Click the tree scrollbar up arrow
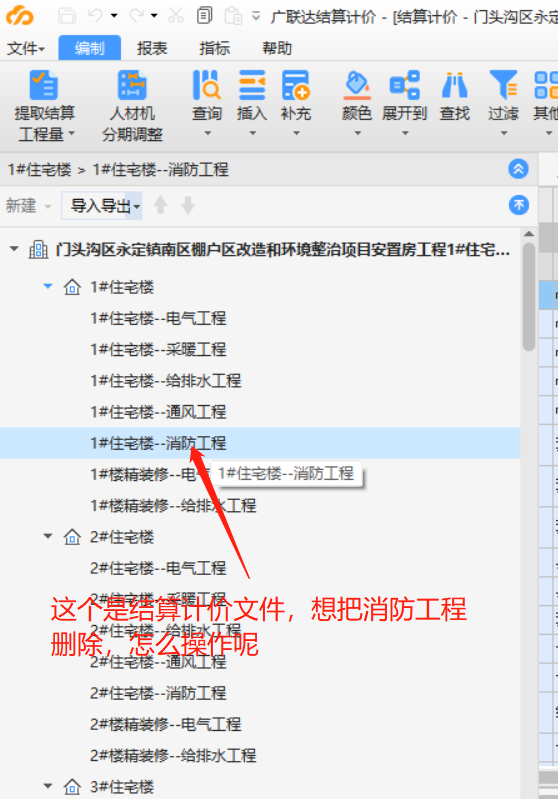The width and height of the screenshot is (558, 799). click(x=529, y=234)
